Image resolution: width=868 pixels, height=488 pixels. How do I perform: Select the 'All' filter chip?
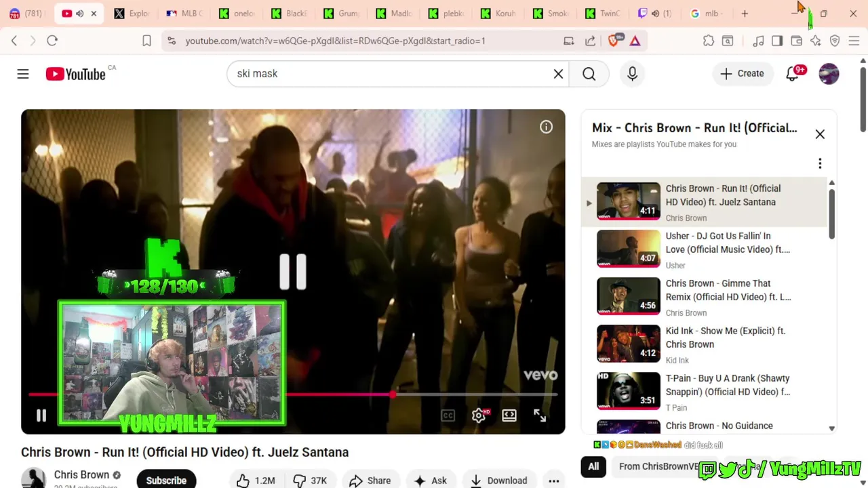click(593, 466)
